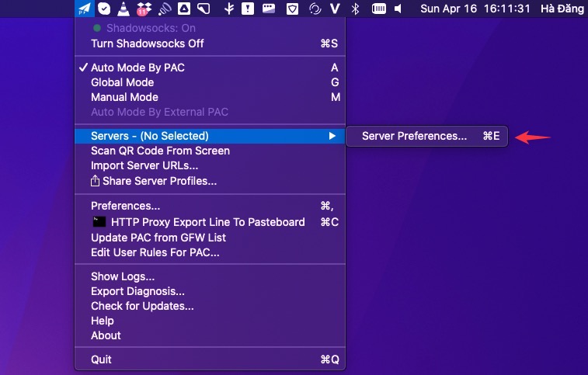
Task: Open the About menu item
Action: tap(210, 335)
